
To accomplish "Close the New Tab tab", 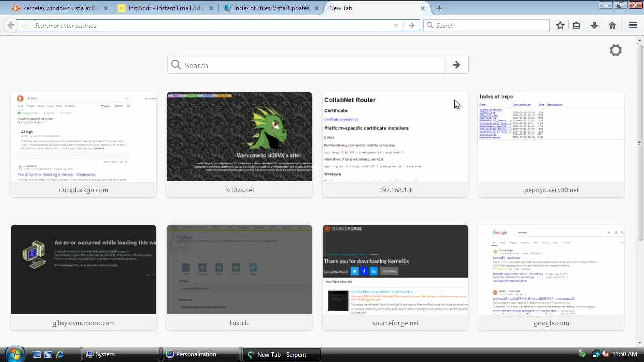I will point(423,8).
